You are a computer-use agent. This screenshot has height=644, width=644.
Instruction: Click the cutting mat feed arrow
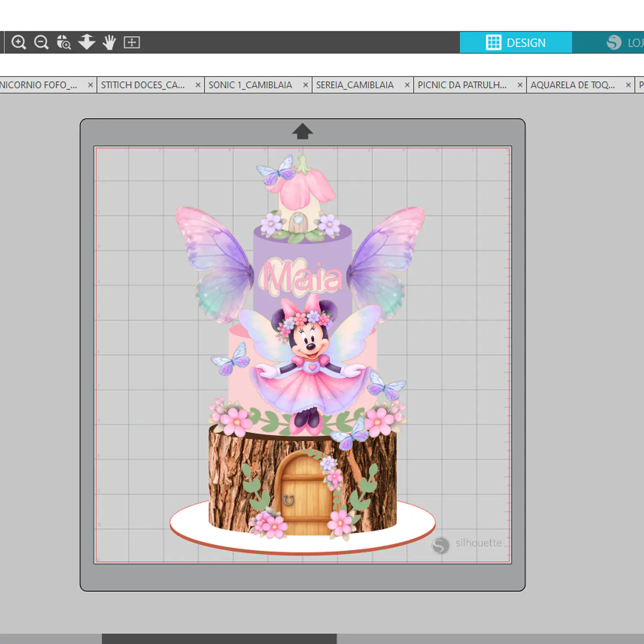302,131
